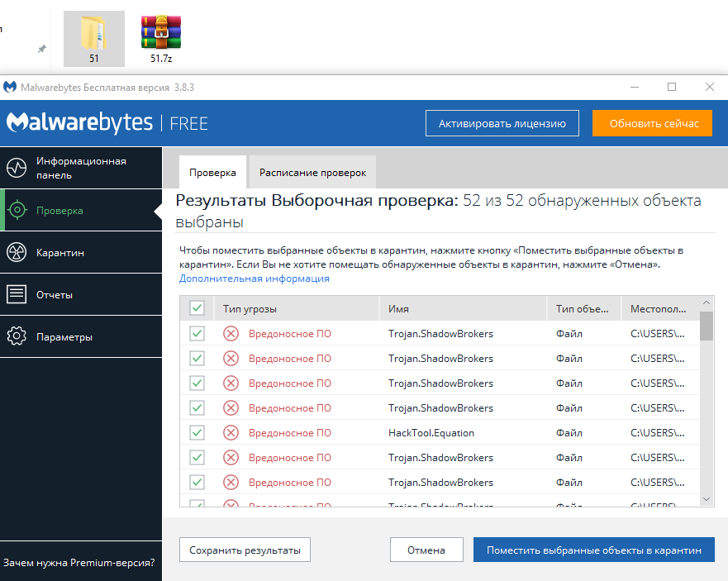Click Вредоносное ПО in the HackTool.Equation row
The image size is (728, 581).
(290, 433)
